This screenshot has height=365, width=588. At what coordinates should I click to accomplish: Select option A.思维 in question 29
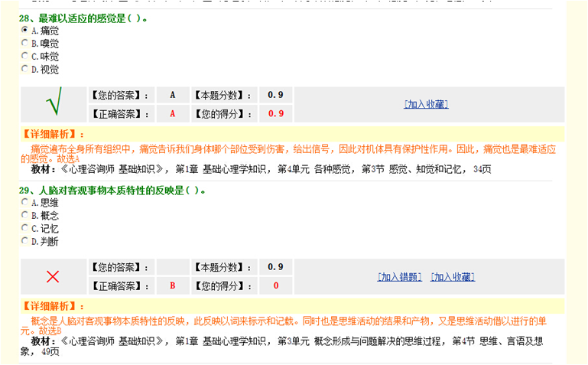pos(25,203)
